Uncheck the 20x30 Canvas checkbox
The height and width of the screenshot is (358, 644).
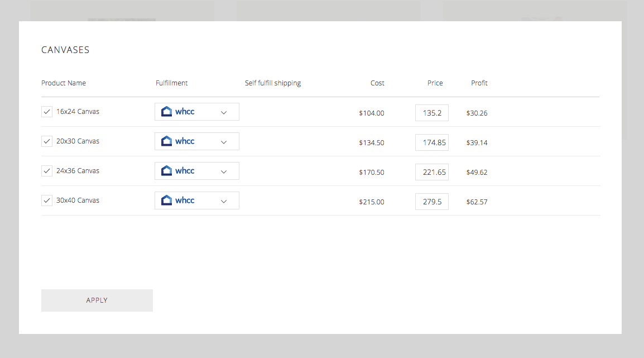pyautogui.click(x=47, y=141)
